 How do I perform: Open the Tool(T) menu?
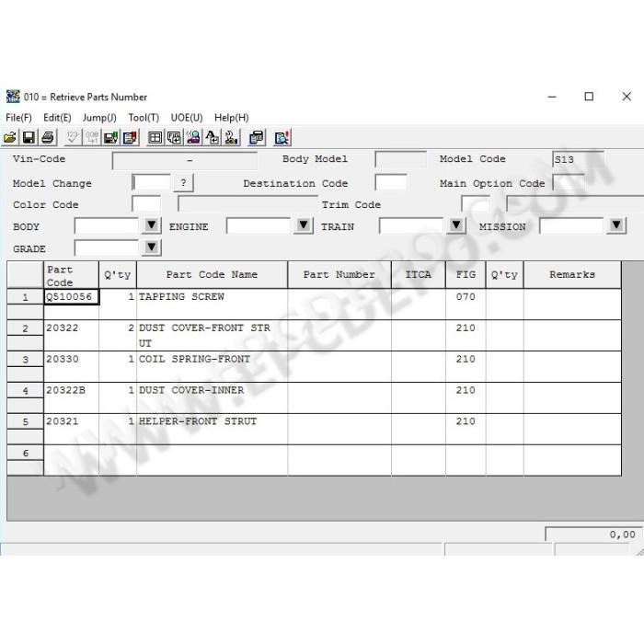(144, 118)
